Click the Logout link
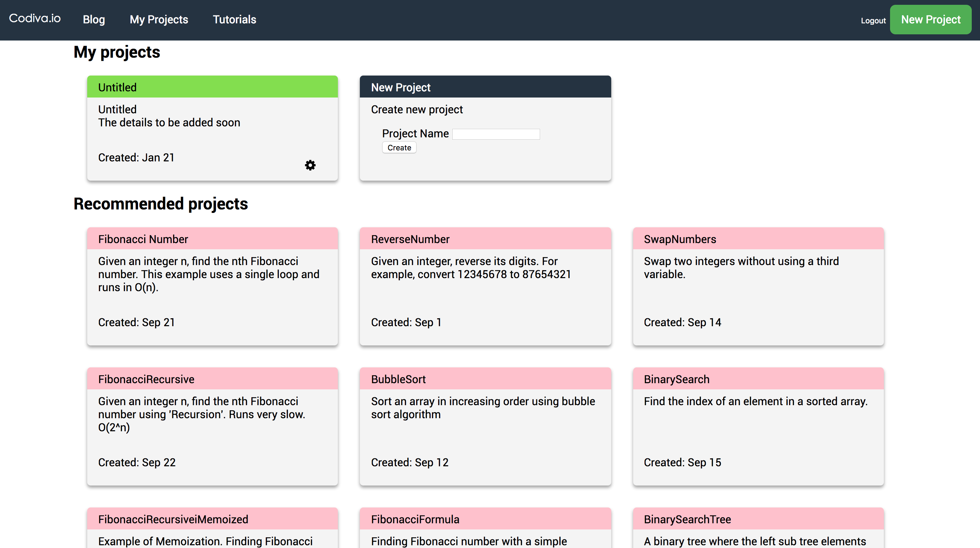 873,21
